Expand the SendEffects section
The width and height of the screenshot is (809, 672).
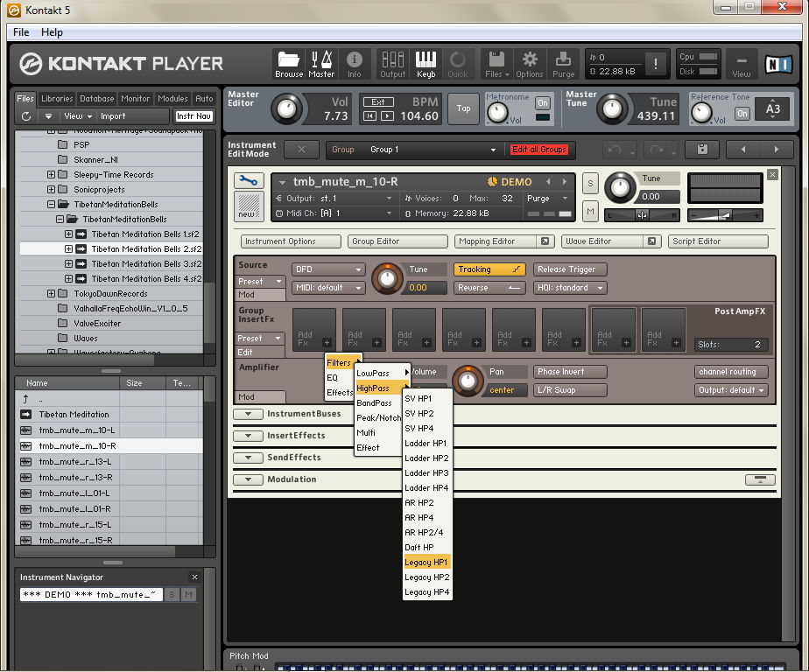pyautogui.click(x=248, y=458)
